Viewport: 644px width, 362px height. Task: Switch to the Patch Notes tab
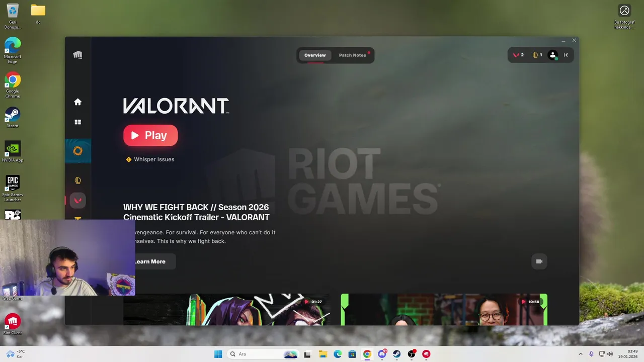click(353, 55)
